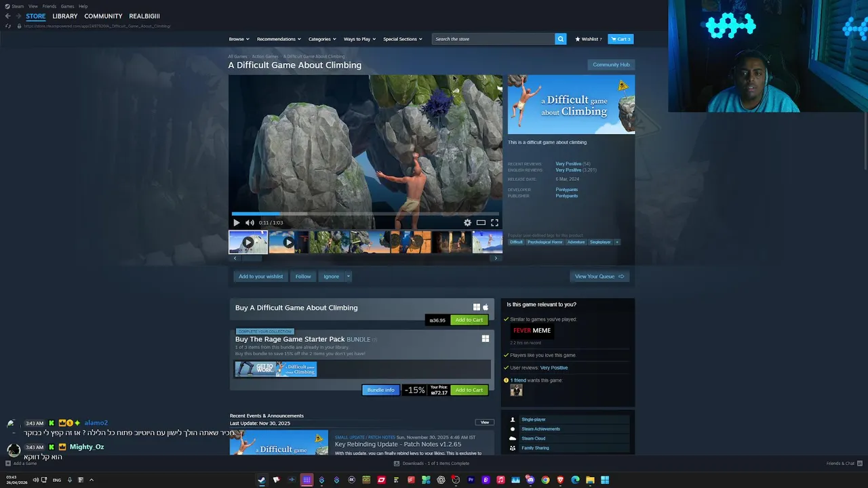
Task: Switch to the LIBRARY tab
Action: click(65, 16)
